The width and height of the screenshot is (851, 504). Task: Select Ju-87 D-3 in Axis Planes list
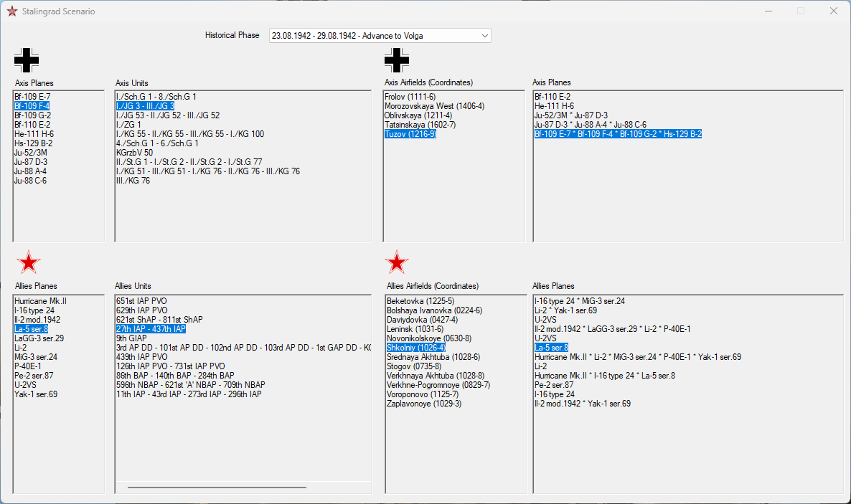click(31, 162)
